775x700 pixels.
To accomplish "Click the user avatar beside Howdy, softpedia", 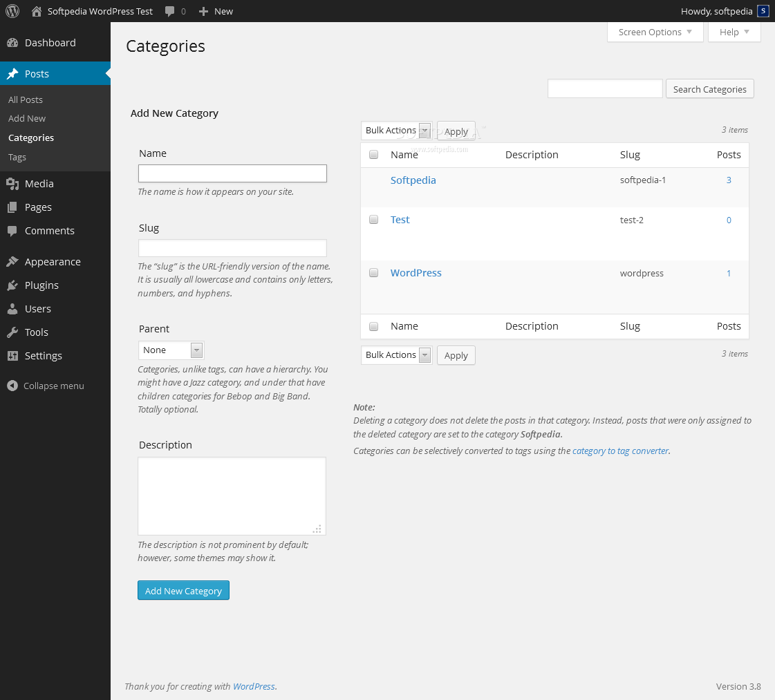I will [x=763, y=11].
